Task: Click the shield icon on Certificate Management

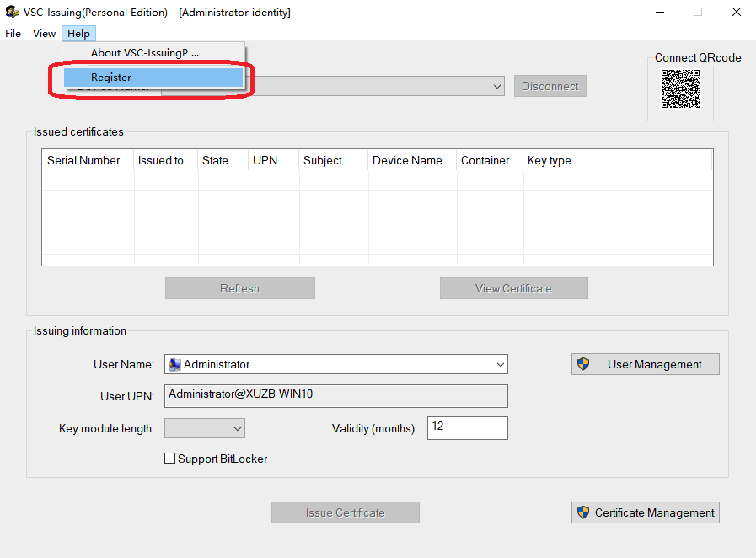Action: pos(583,512)
